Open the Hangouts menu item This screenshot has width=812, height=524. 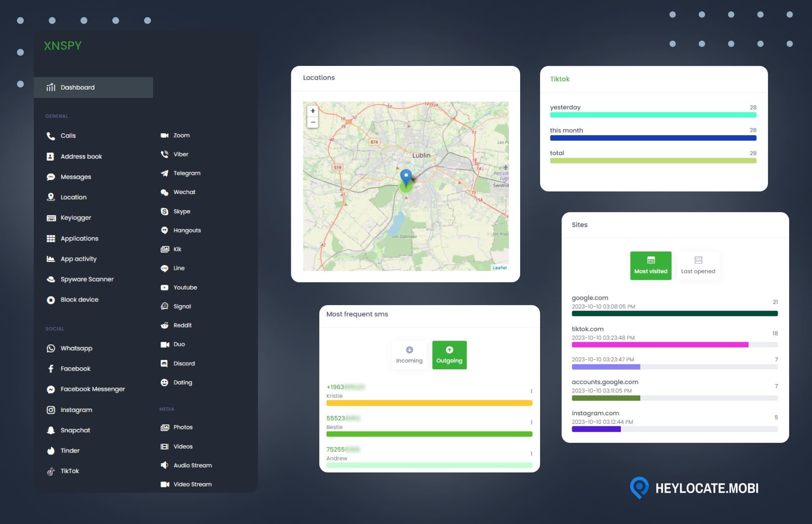point(181,230)
